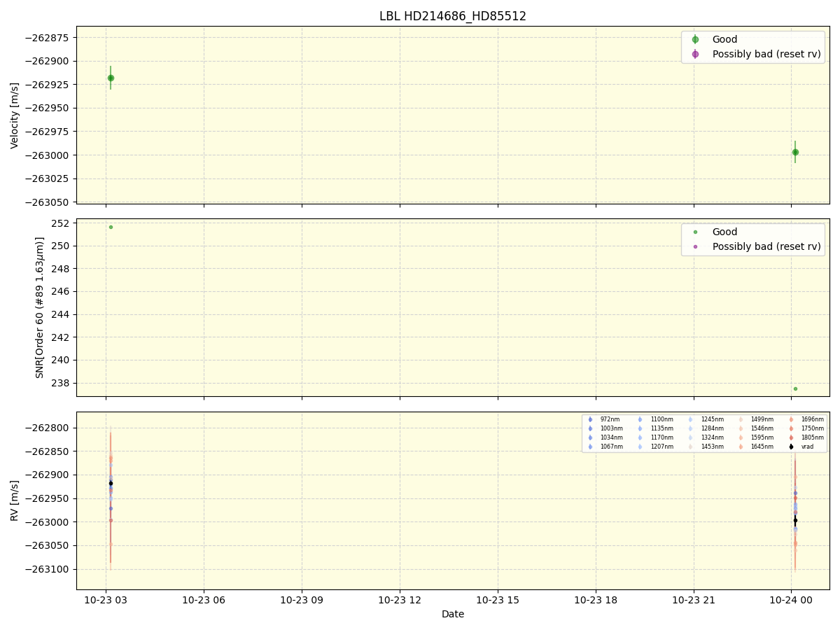Click the green velocity point near 10-24 00
The width and height of the screenshot is (840, 630).
pyautogui.click(x=795, y=152)
